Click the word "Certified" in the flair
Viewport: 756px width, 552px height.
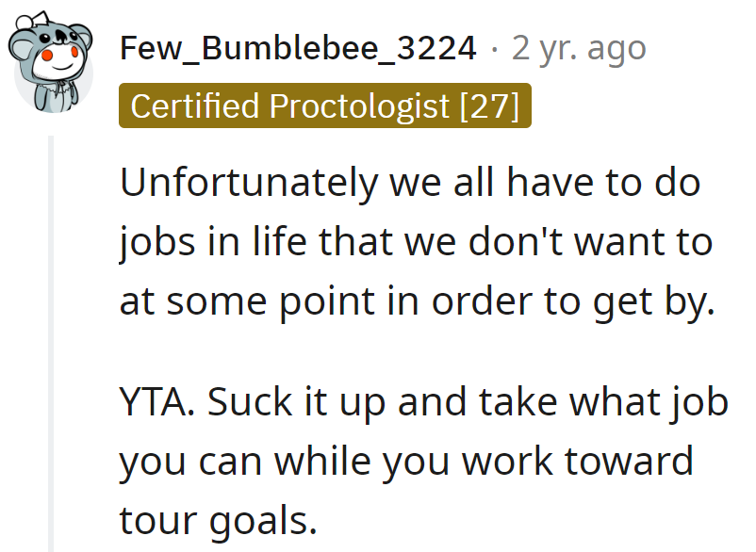coord(195,106)
